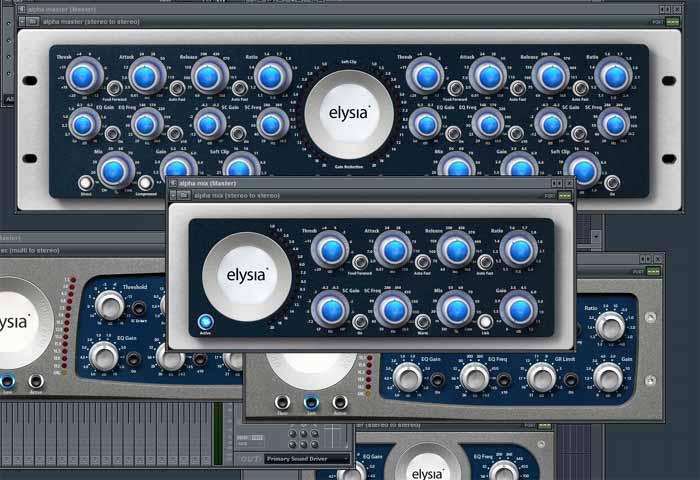Screen dimensions: 700x480
Task: Open the Primary Sound Driver output dropdown
Action: click(308, 459)
